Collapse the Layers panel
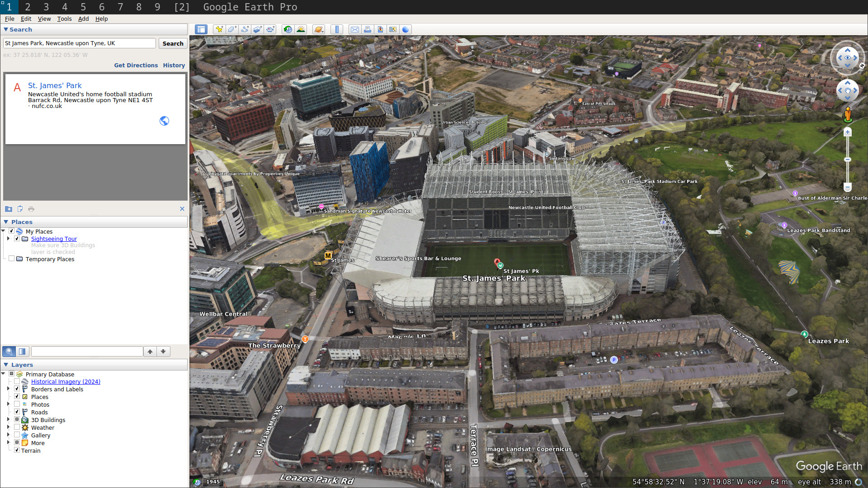 pyautogui.click(x=6, y=365)
